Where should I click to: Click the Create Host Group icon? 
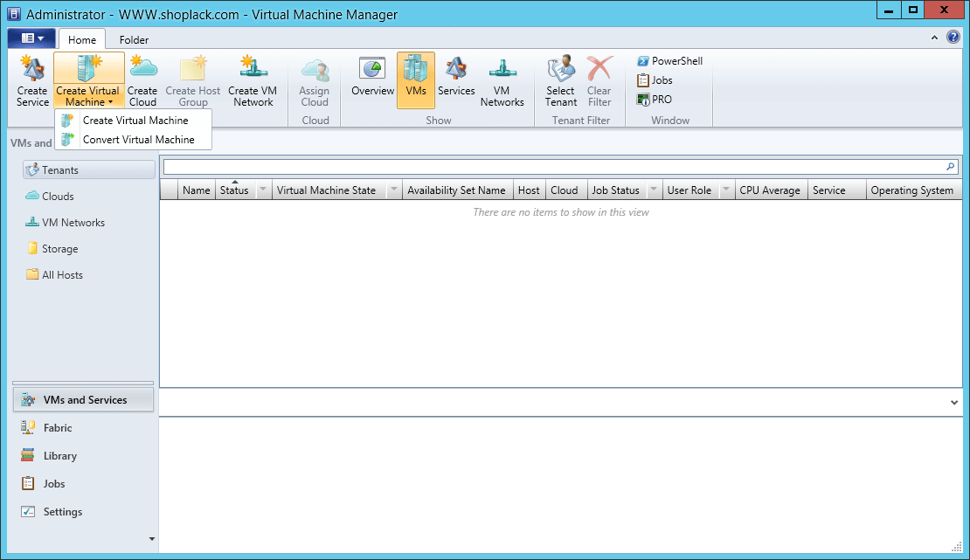pyautogui.click(x=192, y=80)
